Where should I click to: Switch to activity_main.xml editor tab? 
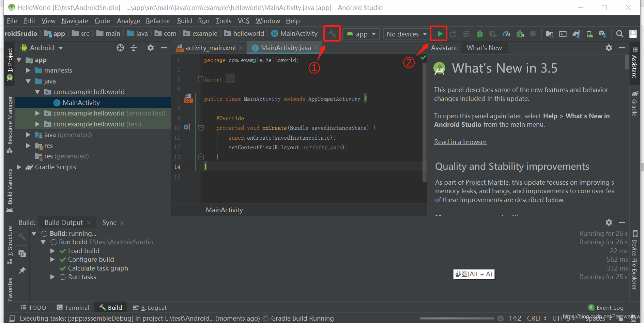point(210,48)
